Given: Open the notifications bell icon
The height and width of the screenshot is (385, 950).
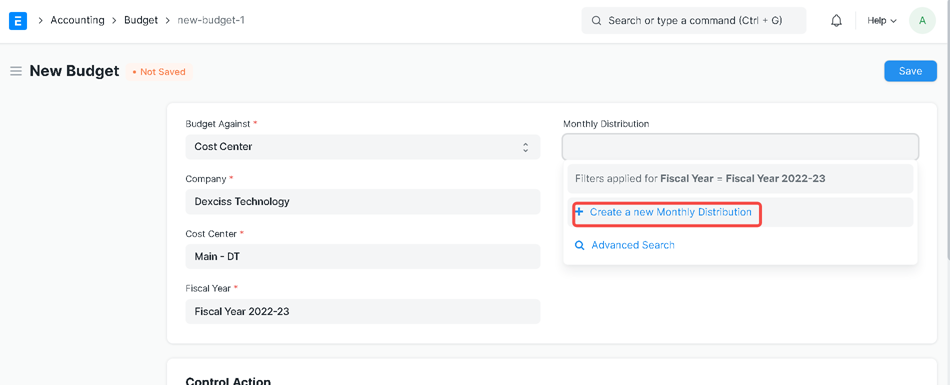Looking at the screenshot, I should (836, 21).
